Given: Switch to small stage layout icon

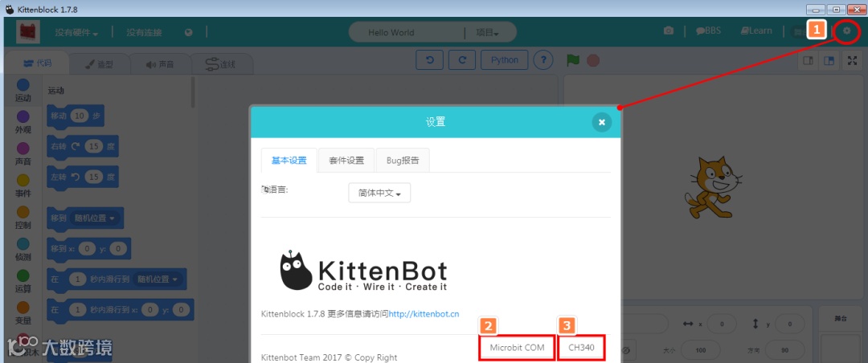Looking at the screenshot, I should tap(809, 61).
